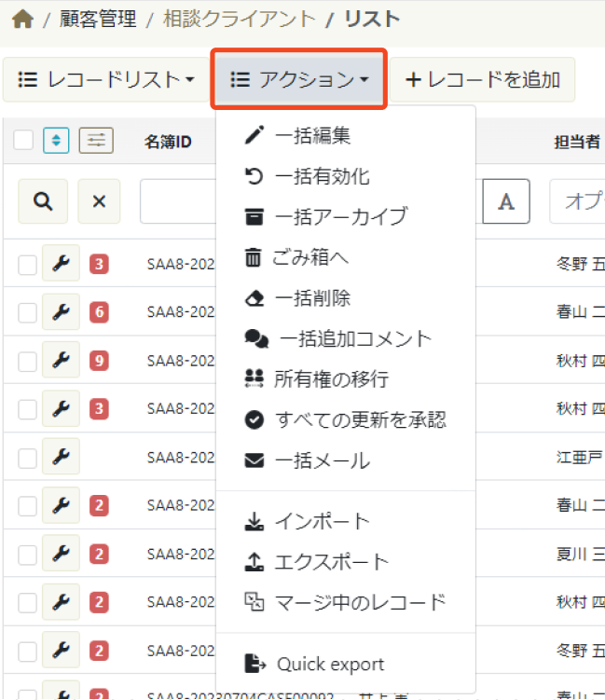
Task: Open the column settings sliders icon
Action: [96, 141]
